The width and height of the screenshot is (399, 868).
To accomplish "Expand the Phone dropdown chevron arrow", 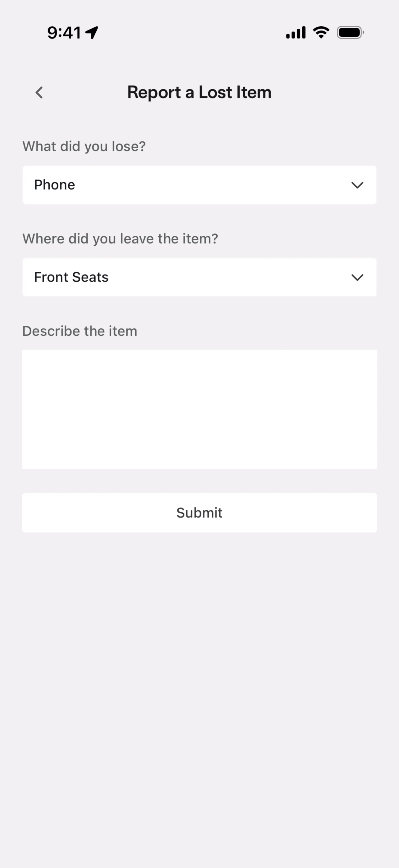I will pos(357,185).
